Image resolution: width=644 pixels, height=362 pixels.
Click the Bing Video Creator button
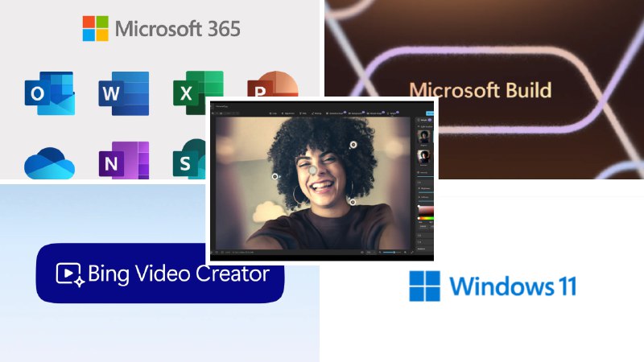point(160,274)
